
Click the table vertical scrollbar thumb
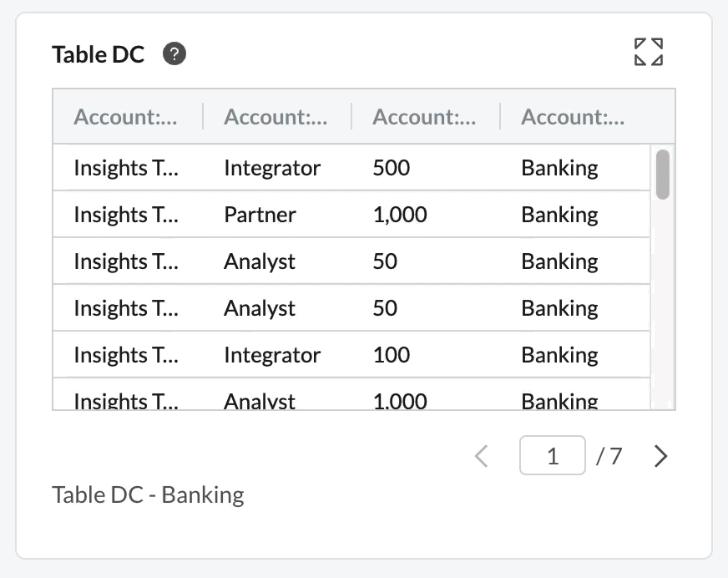663,175
